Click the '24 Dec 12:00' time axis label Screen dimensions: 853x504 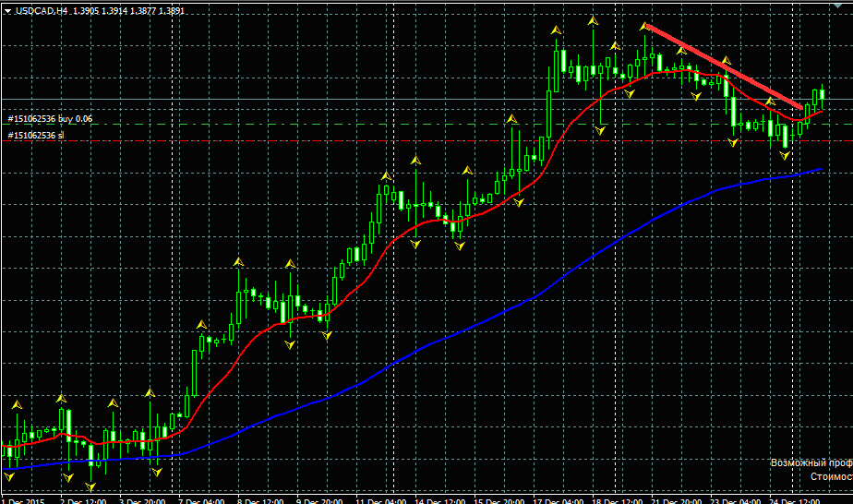point(795,500)
